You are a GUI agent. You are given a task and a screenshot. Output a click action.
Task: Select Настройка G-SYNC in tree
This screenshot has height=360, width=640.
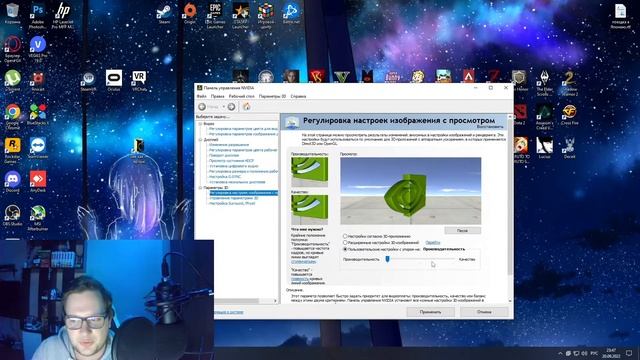pyautogui.click(x=225, y=177)
